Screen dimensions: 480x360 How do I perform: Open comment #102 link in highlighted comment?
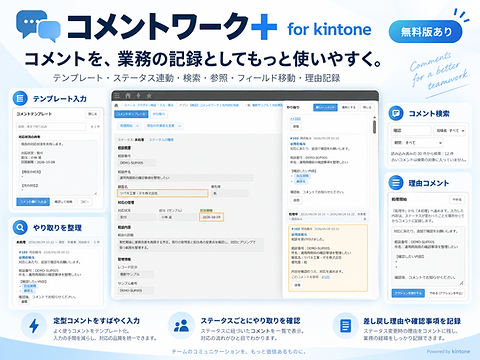[x=296, y=229]
